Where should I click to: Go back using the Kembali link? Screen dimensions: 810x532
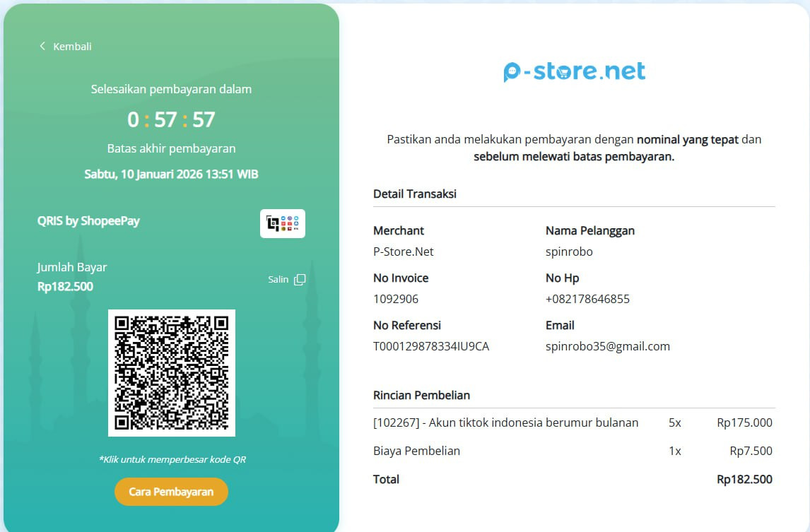[72, 47]
